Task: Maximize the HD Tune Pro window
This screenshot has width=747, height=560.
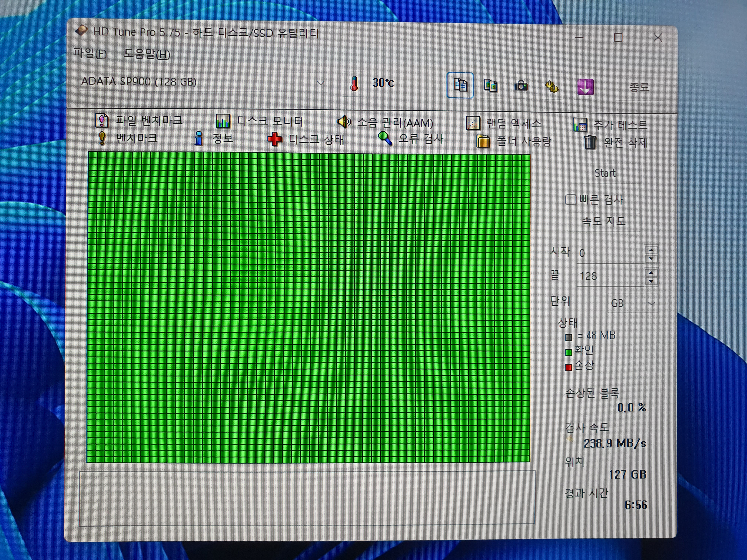Action: tap(618, 37)
